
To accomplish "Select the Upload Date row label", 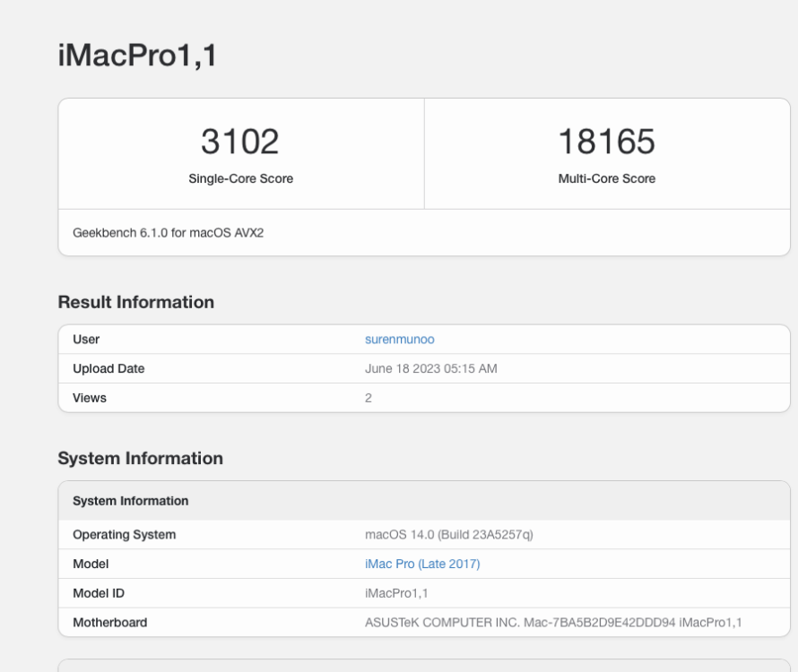I will pyautogui.click(x=108, y=368).
